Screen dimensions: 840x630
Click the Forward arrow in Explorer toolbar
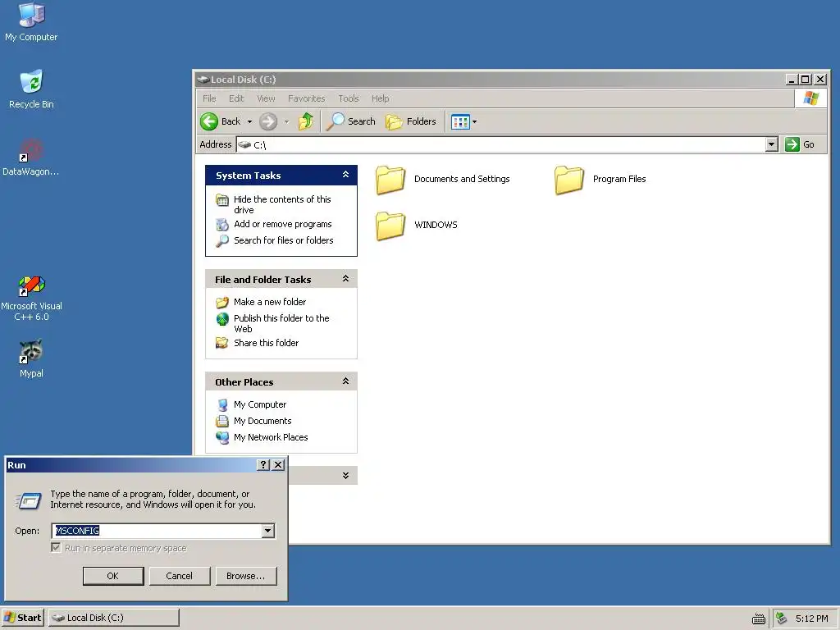pyautogui.click(x=268, y=121)
